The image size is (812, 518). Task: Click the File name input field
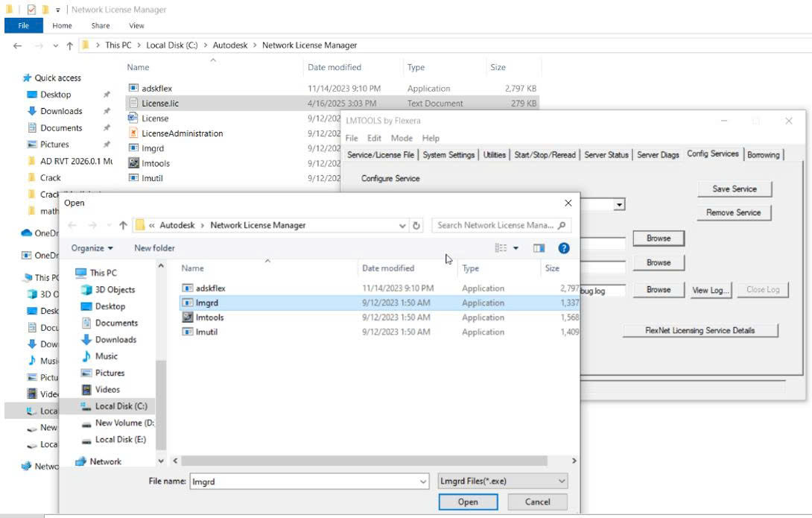pos(310,481)
